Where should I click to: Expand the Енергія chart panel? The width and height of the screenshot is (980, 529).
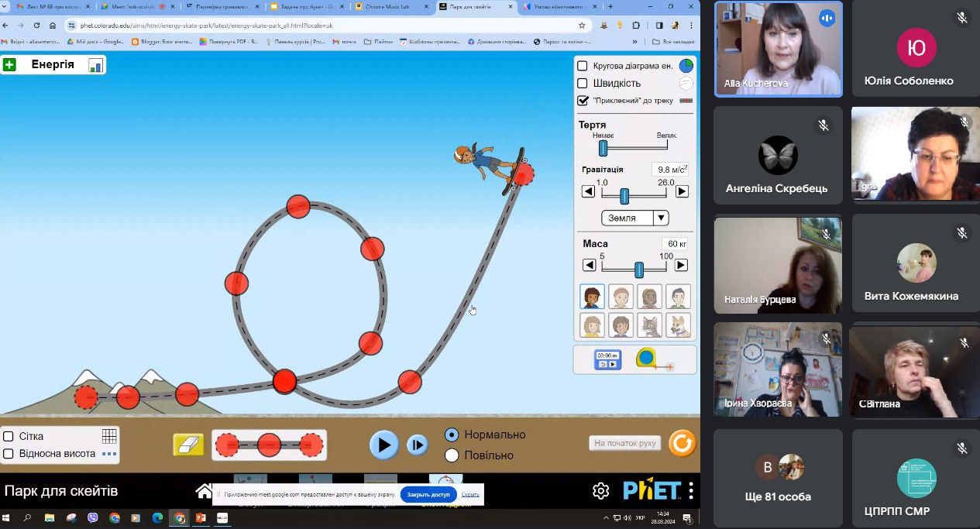pos(9,65)
